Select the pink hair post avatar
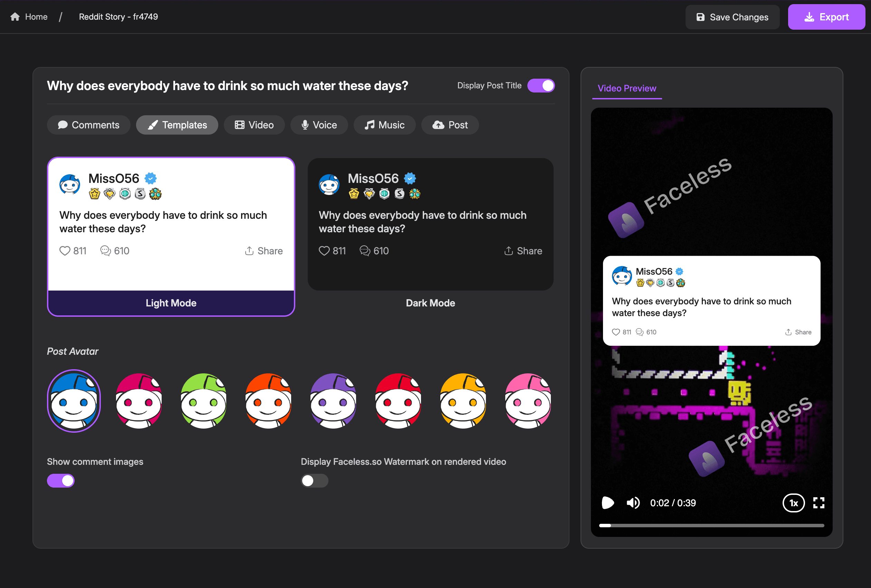This screenshot has width=871, height=588. coord(528,401)
